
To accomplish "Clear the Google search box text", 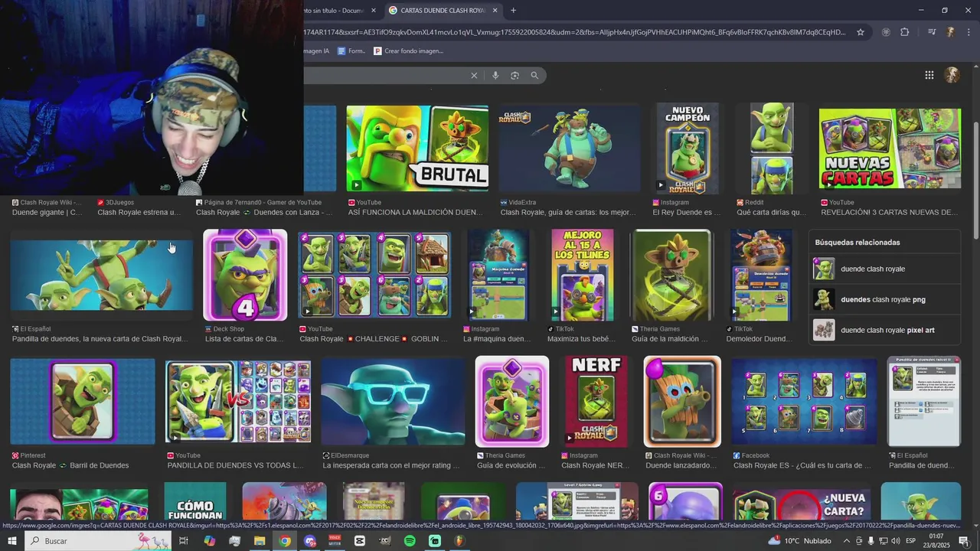I will pos(474,75).
